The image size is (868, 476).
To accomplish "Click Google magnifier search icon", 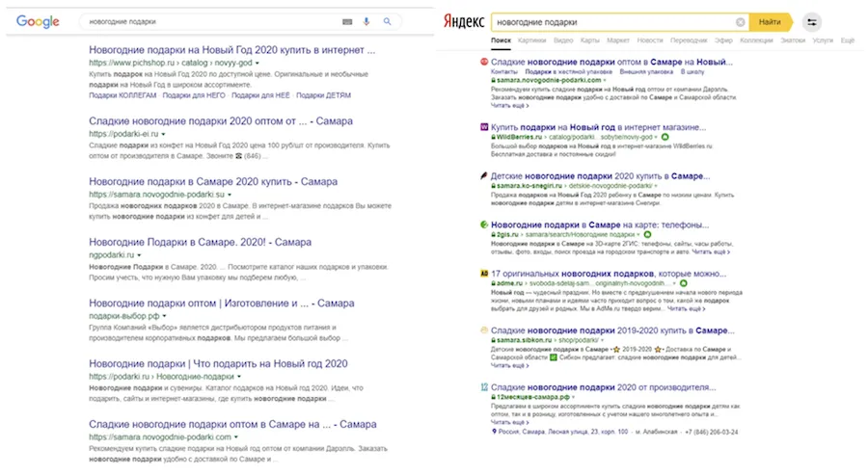I will (387, 21).
